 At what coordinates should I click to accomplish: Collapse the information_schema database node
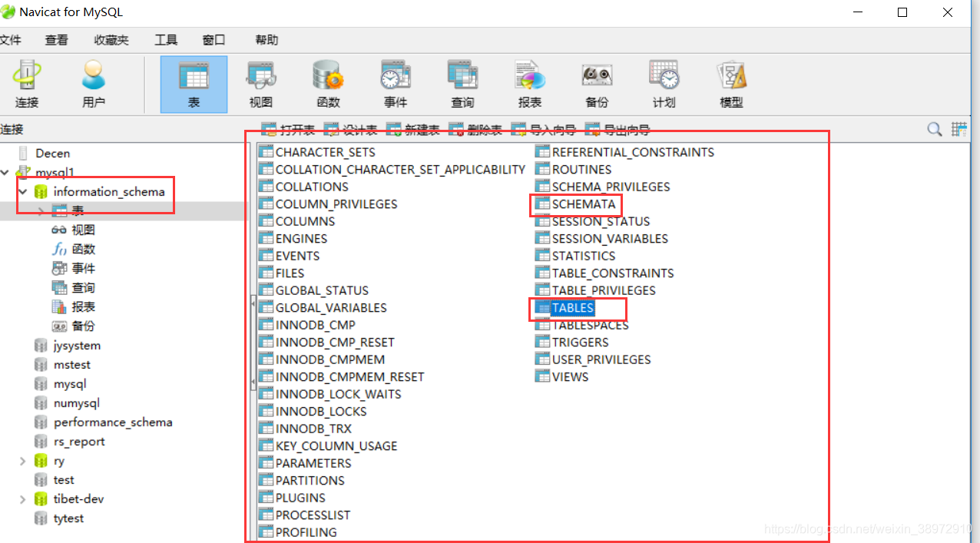pos(23,191)
